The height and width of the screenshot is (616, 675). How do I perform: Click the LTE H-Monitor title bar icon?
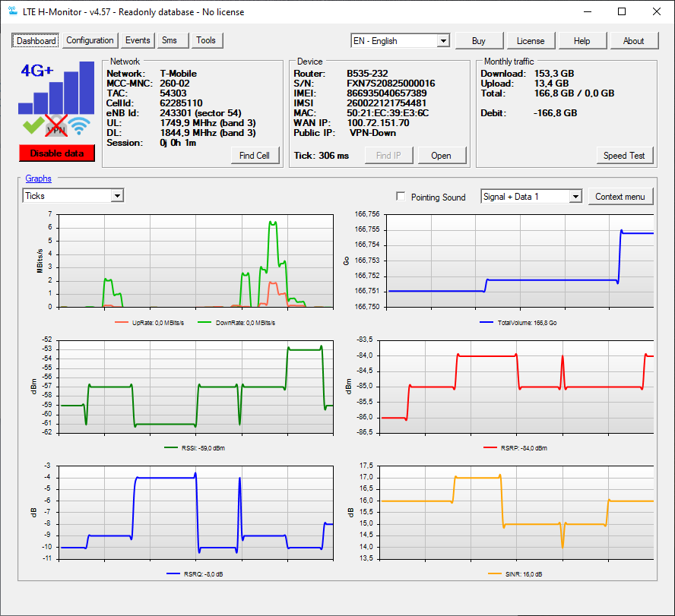[x=12, y=11]
